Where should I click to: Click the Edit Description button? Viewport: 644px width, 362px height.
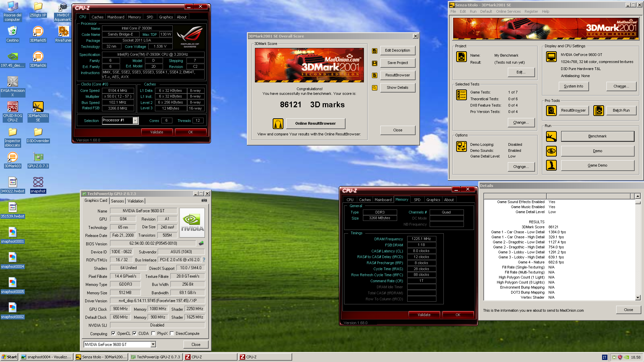point(397,51)
